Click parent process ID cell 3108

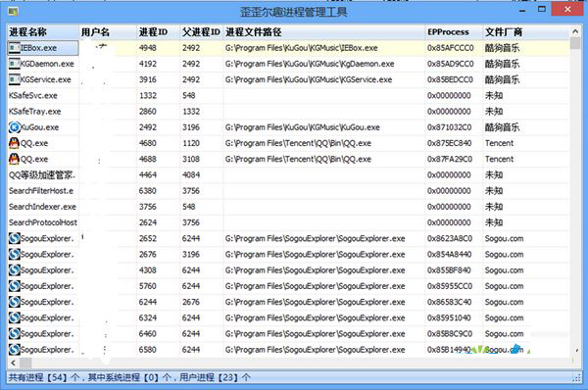pyautogui.click(x=191, y=159)
